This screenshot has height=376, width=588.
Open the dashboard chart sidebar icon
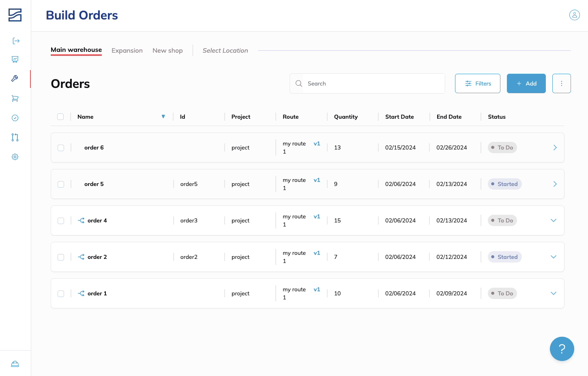click(15, 60)
